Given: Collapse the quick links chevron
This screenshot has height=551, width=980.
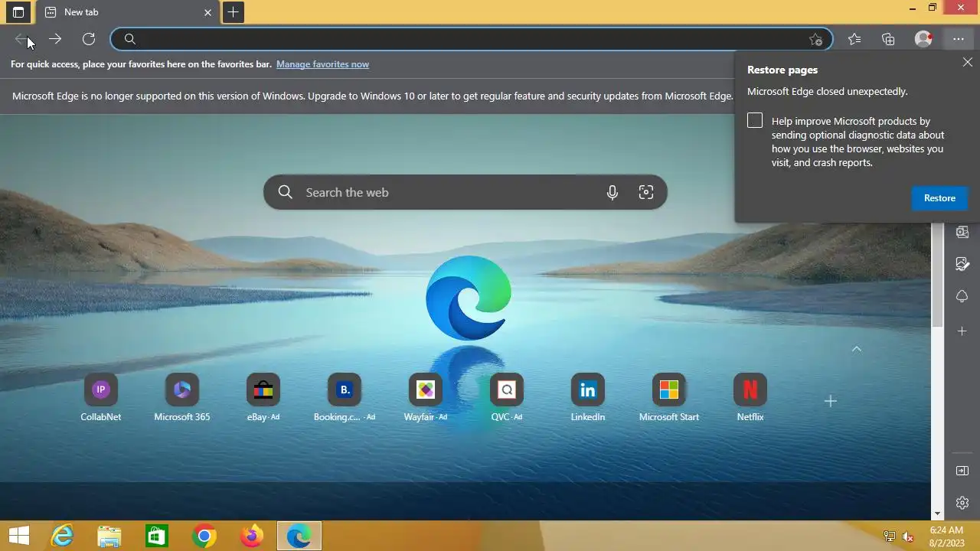Looking at the screenshot, I should point(857,349).
